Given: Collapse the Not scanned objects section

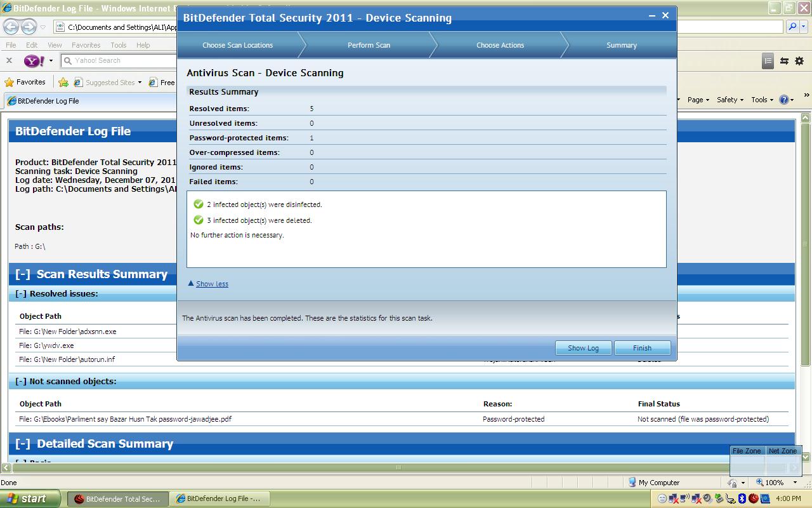Looking at the screenshot, I should 21,382.
